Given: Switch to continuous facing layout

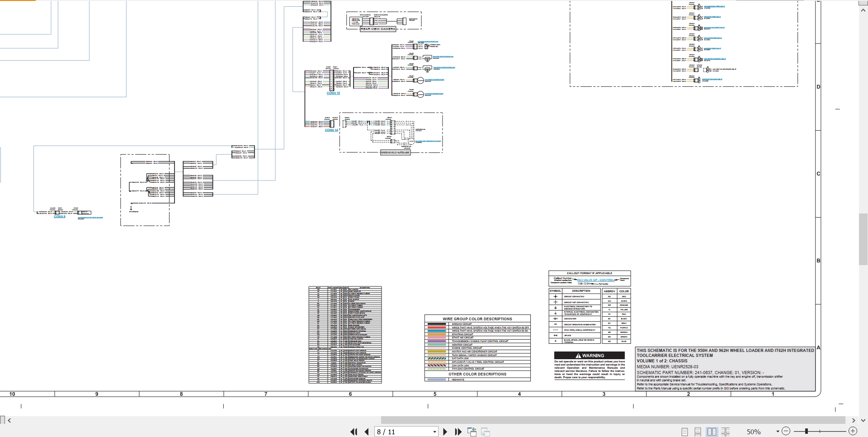Looking at the screenshot, I should [726, 432].
